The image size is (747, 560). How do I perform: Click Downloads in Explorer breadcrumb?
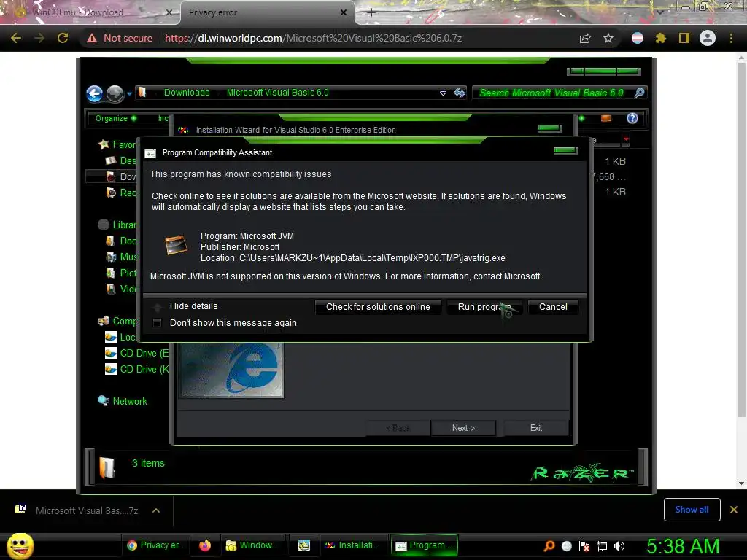[187, 93]
